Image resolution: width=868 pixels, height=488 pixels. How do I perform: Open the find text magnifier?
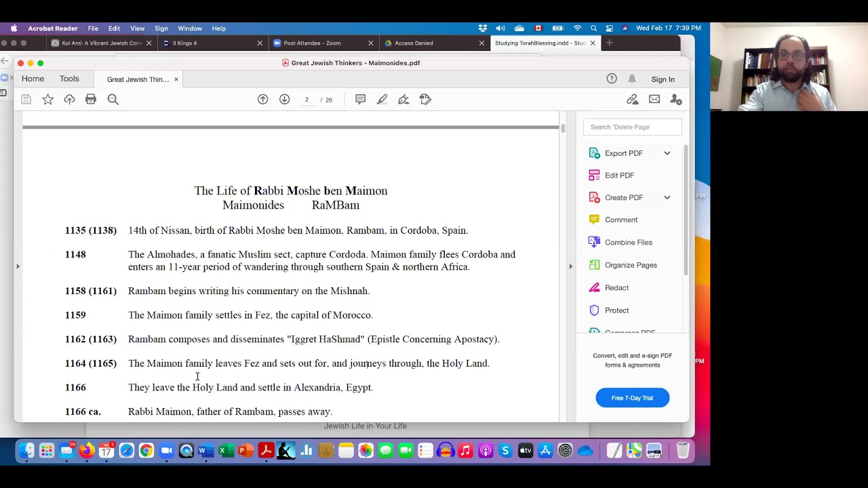point(113,100)
